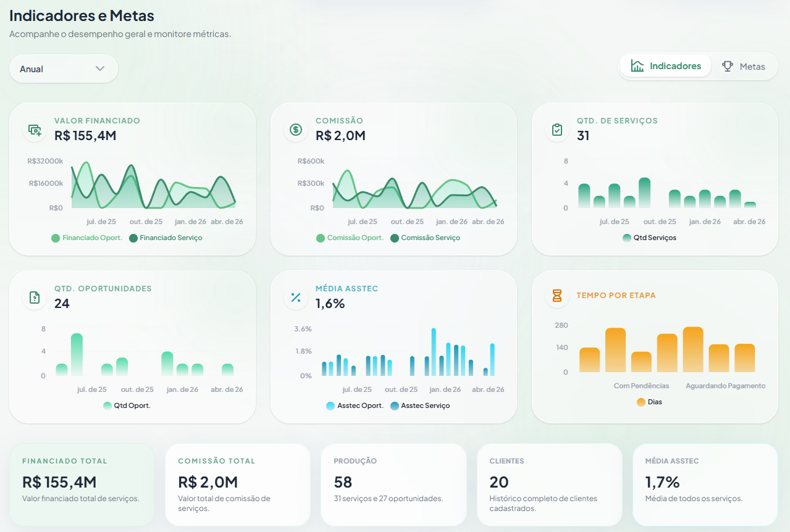Screen dimensions: 790x532
Task: Toggle Qtd Serviços legend series
Action: (649, 238)
